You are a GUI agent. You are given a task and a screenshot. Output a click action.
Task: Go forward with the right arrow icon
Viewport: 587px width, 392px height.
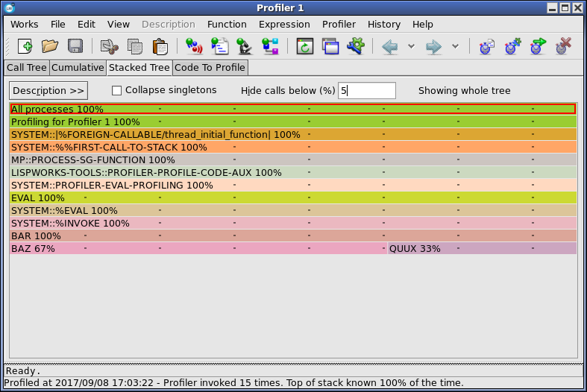point(434,47)
